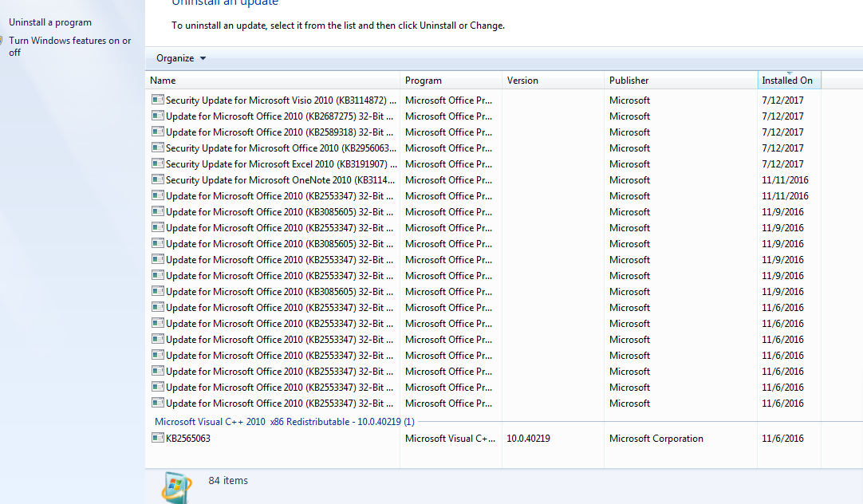Select Security Update for Microsoft Visio 2010 (KB3114872)

[x=281, y=100]
